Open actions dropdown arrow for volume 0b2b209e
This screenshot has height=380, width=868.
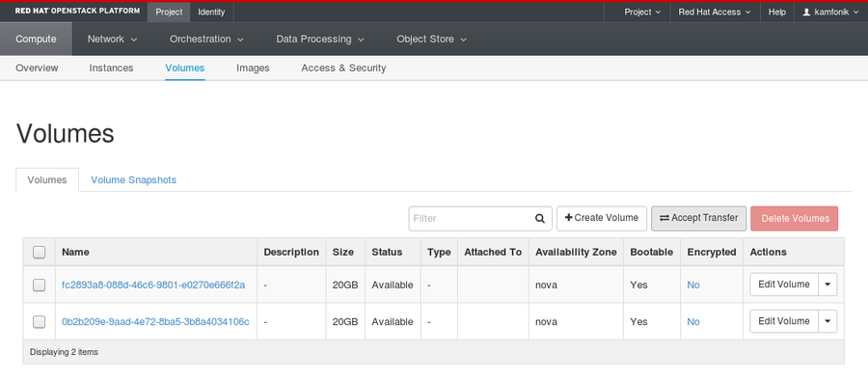pos(827,321)
